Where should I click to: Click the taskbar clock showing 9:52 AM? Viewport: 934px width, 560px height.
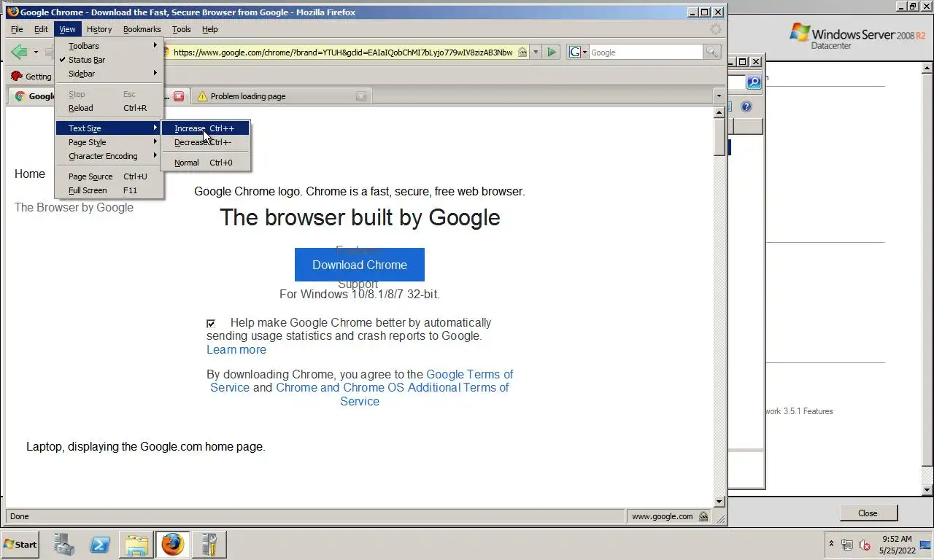[897, 545]
